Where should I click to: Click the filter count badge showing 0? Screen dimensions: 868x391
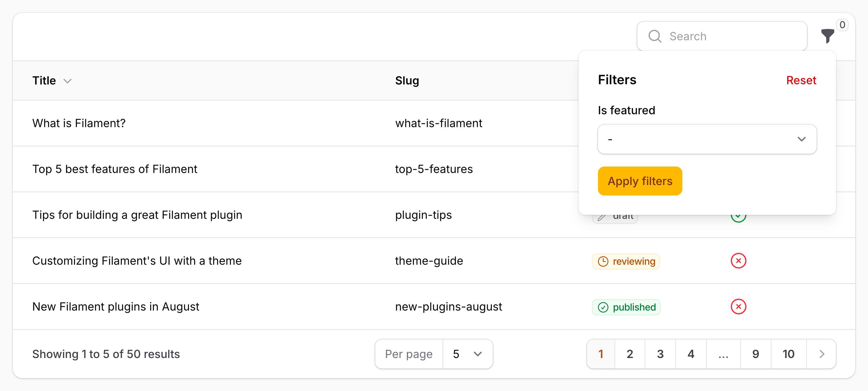point(842,25)
